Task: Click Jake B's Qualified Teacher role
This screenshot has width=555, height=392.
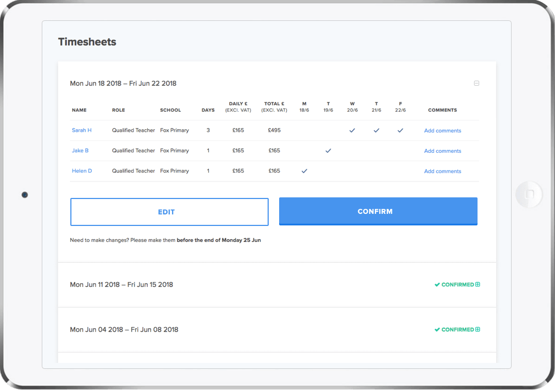Action: [x=134, y=151]
